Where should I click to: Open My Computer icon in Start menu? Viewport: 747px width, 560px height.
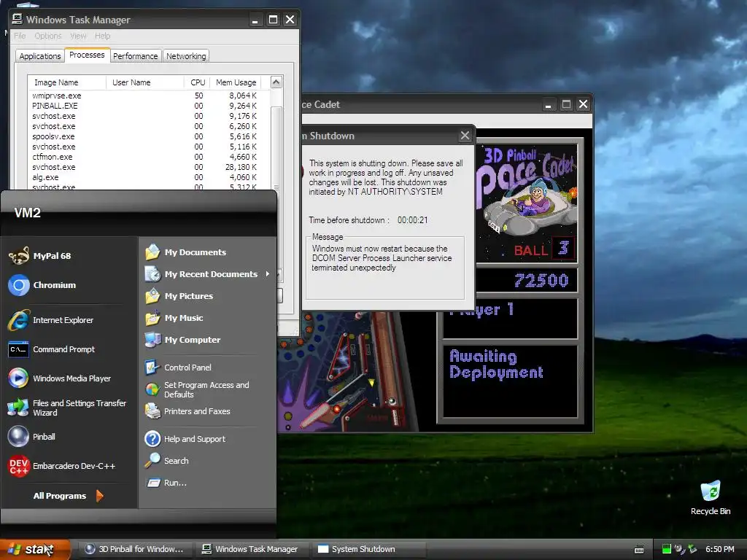(x=152, y=340)
